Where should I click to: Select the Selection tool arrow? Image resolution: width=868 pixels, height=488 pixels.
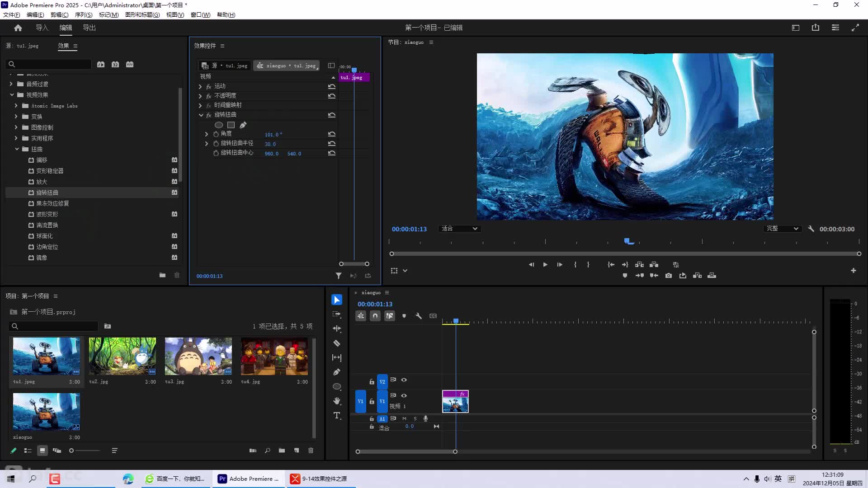[337, 300]
